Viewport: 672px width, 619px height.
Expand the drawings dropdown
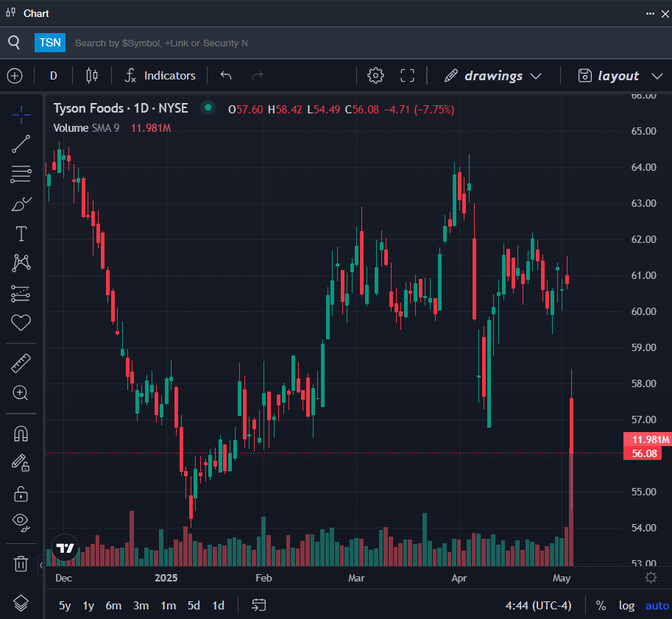click(493, 76)
